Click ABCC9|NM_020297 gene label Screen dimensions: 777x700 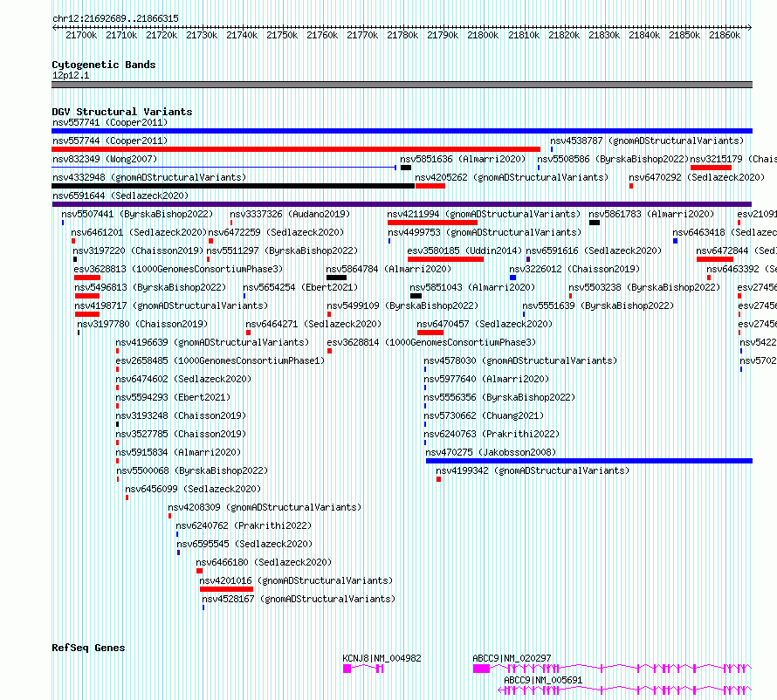512,658
